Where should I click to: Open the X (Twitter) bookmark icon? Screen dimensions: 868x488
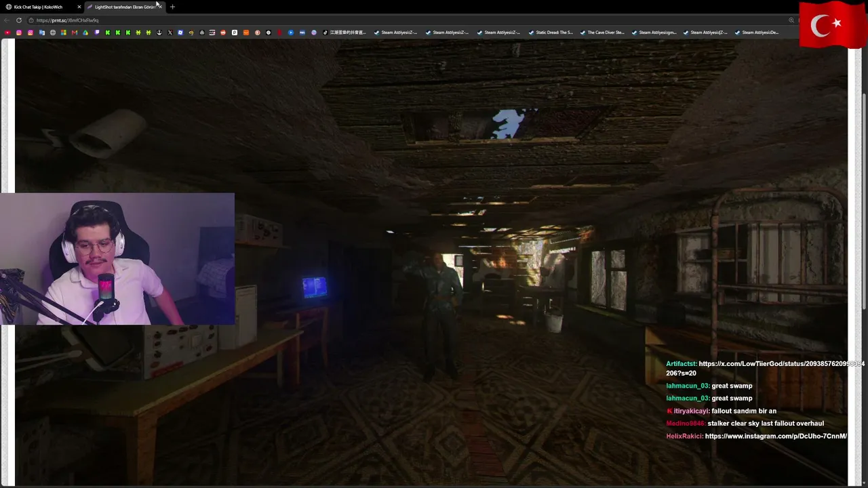click(170, 33)
